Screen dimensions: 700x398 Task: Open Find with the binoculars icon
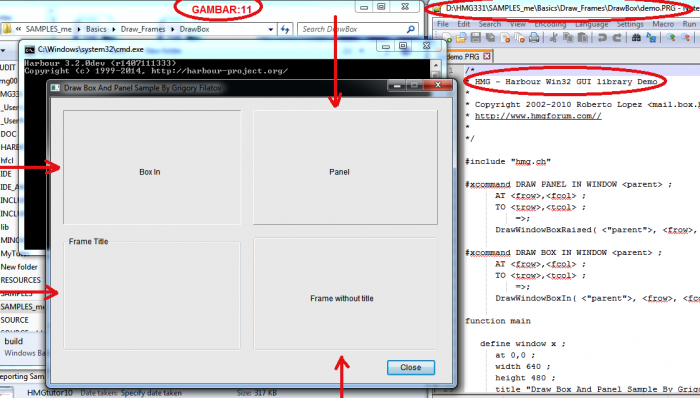(x=637, y=38)
